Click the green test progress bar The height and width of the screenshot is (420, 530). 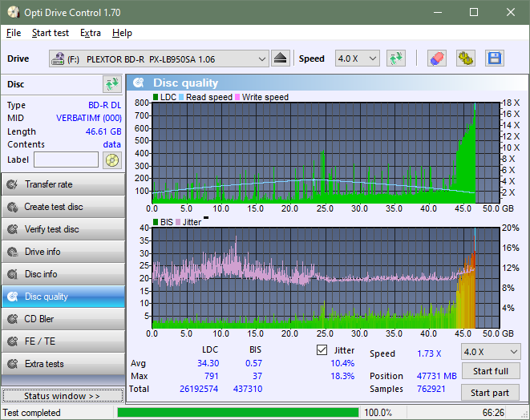pos(238,413)
